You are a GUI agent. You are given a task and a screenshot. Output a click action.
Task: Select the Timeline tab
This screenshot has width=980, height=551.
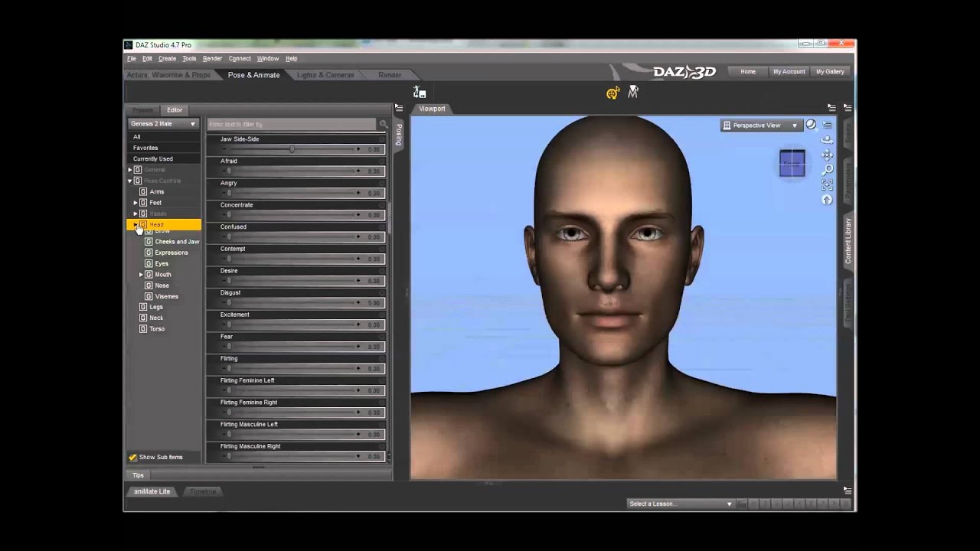pos(203,491)
